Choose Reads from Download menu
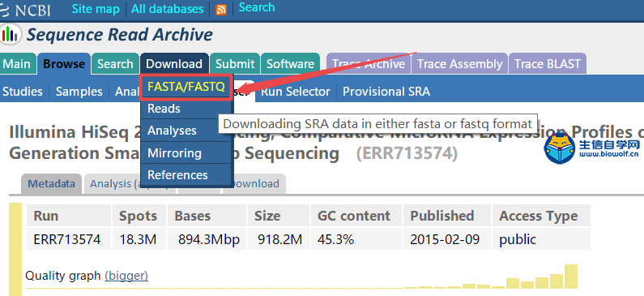The height and width of the screenshot is (296, 644). [186, 109]
